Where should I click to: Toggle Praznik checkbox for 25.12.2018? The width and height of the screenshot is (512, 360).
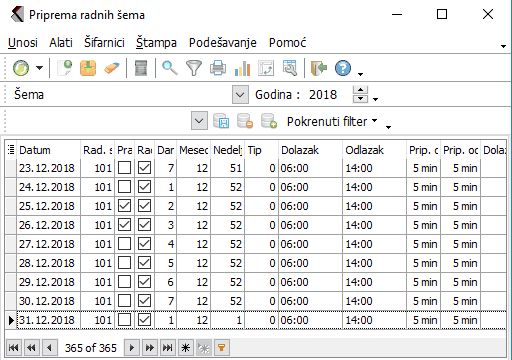(125, 206)
